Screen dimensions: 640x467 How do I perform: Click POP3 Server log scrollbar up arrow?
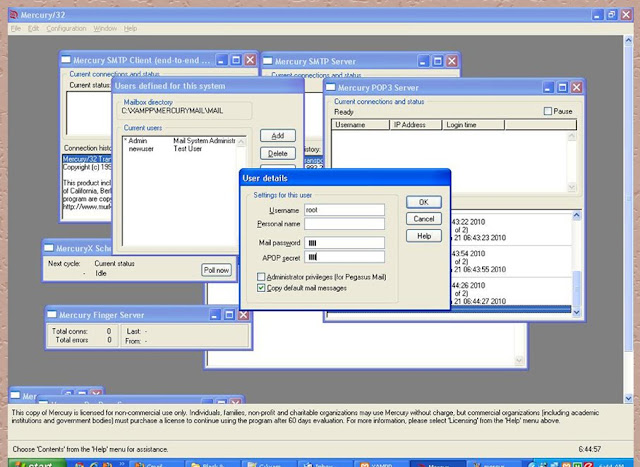(x=576, y=215)
